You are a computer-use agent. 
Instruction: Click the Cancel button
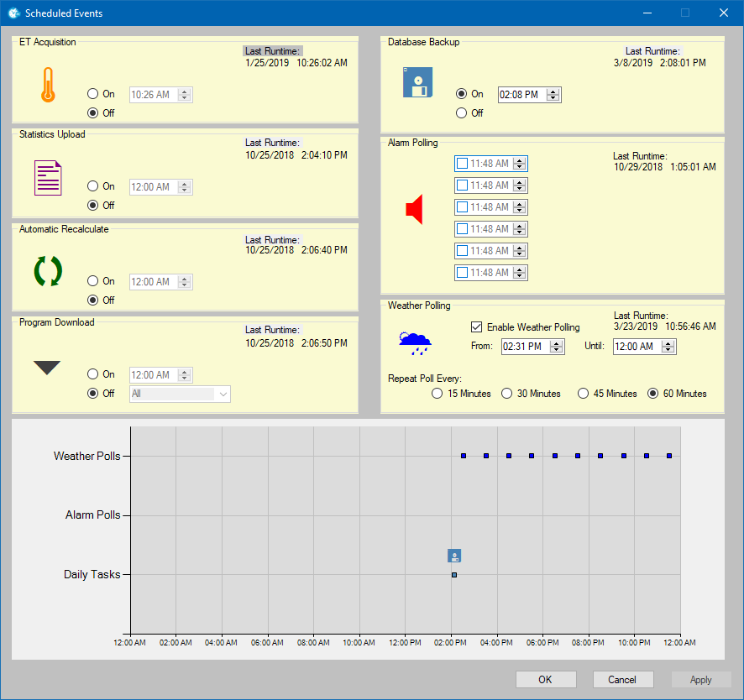point(623,680)
